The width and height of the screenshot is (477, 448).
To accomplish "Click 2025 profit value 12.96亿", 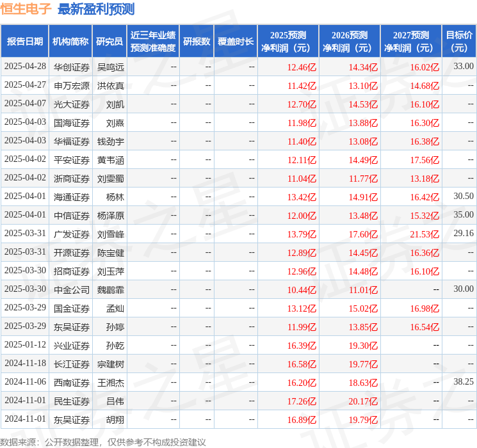I will (302, 271).
